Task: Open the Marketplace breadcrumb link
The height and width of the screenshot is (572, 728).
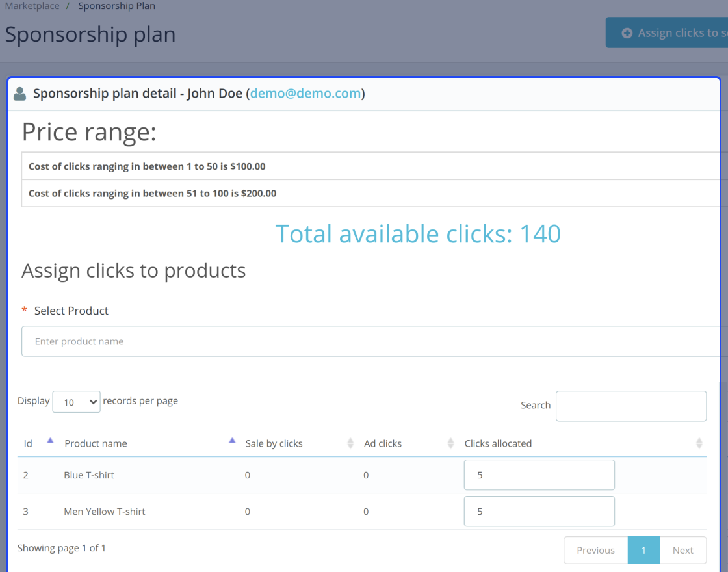Action: point(32,6)
